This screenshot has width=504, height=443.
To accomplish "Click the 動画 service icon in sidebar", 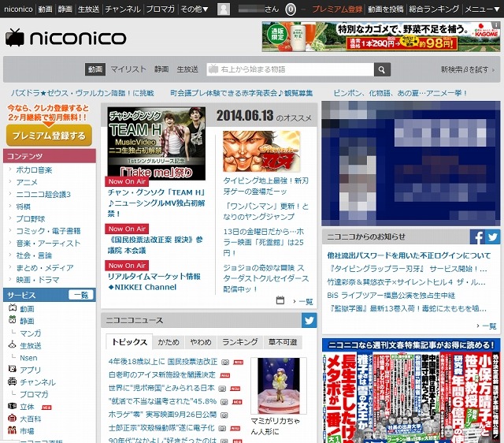I will tap(13, 308).
